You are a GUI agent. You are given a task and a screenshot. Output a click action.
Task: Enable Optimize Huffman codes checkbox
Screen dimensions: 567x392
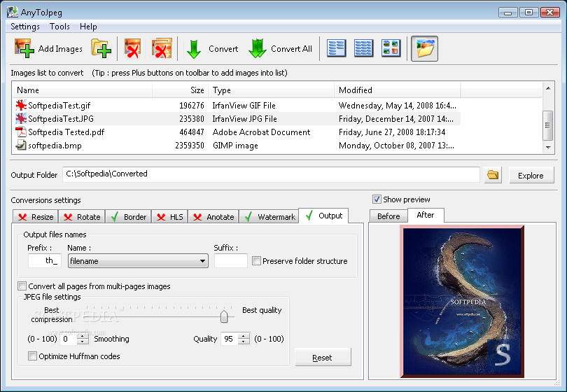tap(32, 356)
